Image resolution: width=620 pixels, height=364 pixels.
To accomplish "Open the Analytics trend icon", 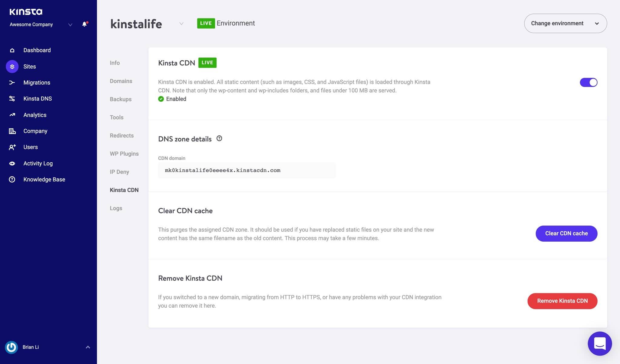I will [12, 115].
